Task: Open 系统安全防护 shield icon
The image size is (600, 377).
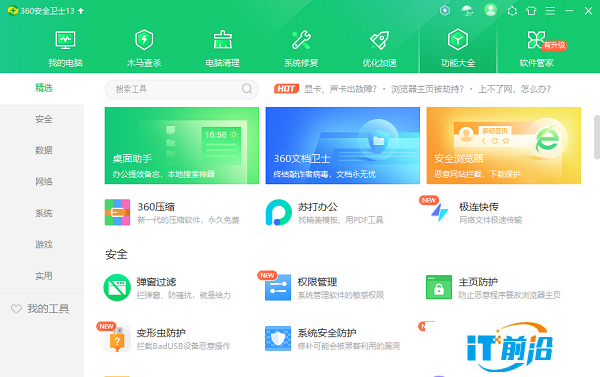Action: tap(278, 338)
